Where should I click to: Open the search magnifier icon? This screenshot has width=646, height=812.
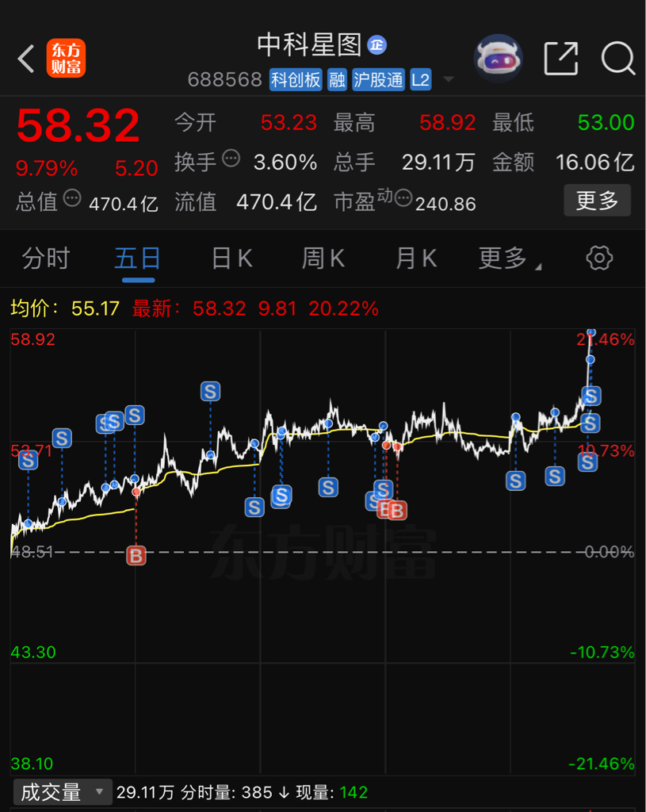(618, 59)
